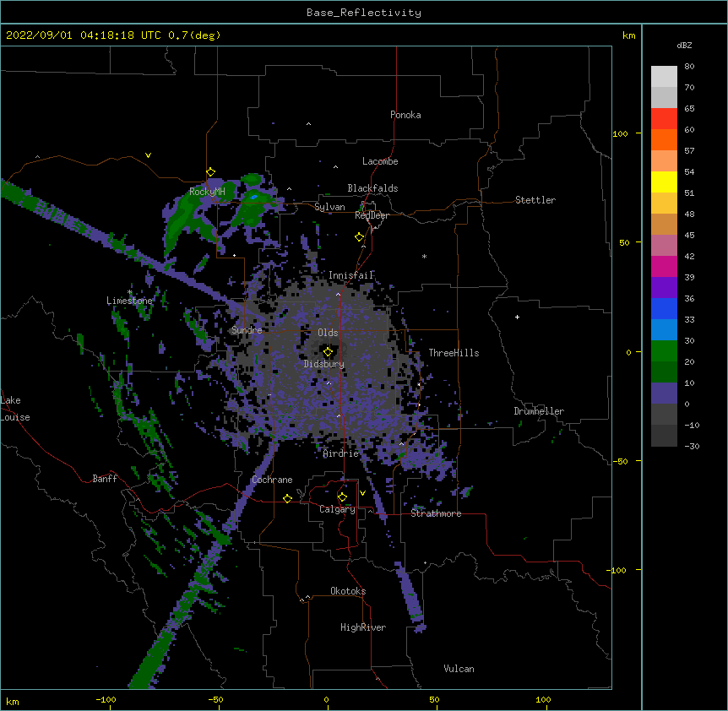
Task: Click the Stettler label
Action: tap(535, 200)
